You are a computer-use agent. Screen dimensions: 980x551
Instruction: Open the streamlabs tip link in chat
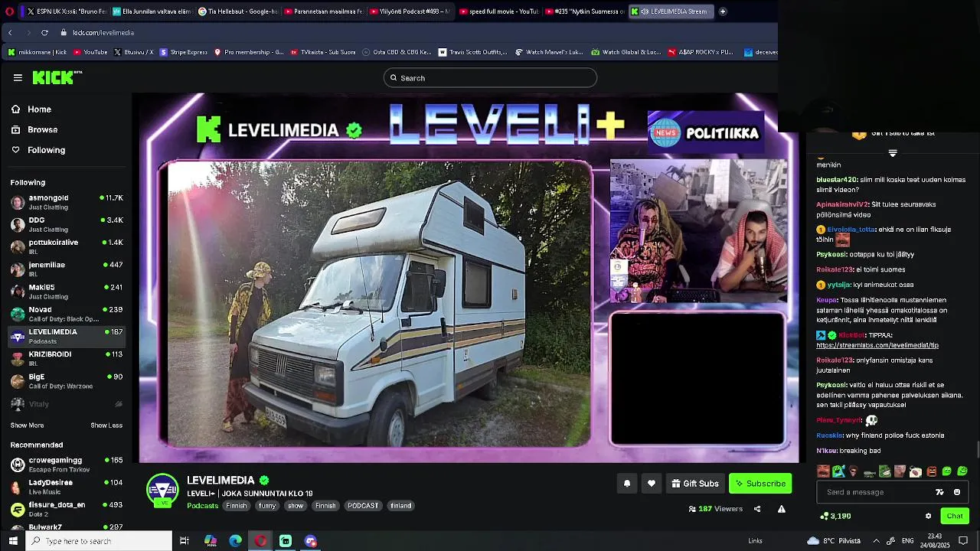[x=877, y=345]
